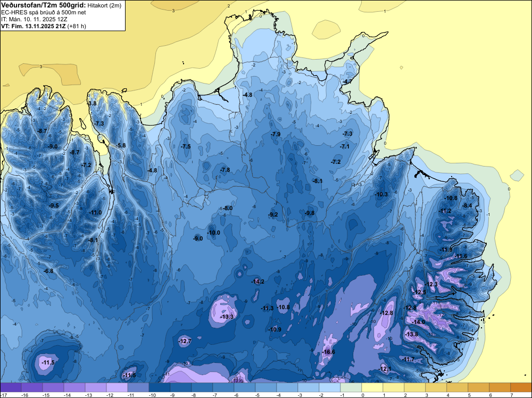This screenshot has width=532, height=398.
Task: Click the -7.8 temperature label
Action: click(x=225, y=170)
